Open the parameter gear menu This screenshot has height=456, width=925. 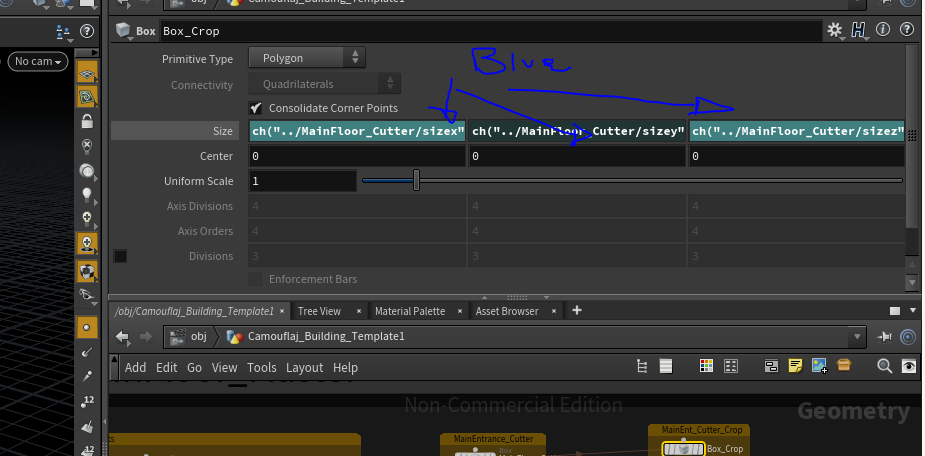tap(835, 30)
